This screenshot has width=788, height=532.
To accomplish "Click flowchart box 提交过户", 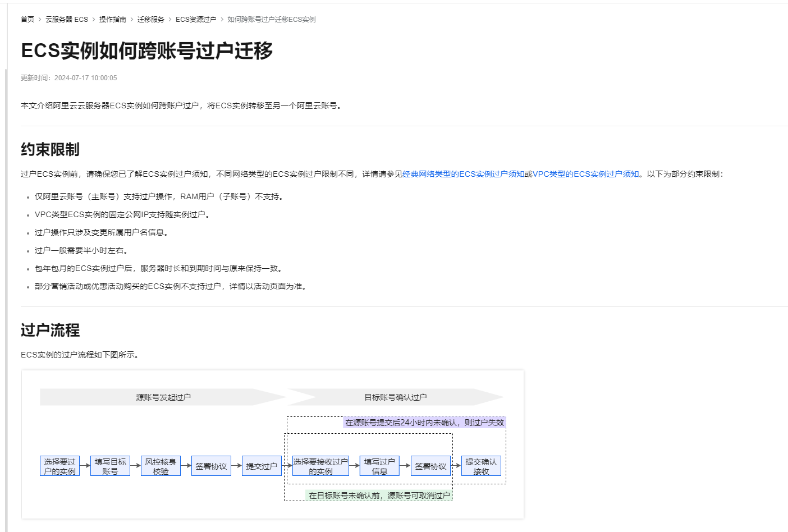I will coord(262,466).
